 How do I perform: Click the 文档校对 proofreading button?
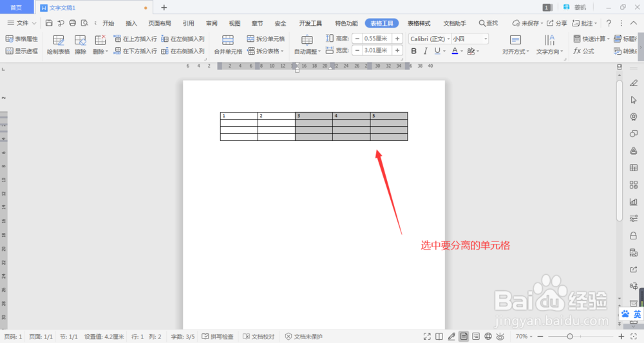tap(258, 337)
